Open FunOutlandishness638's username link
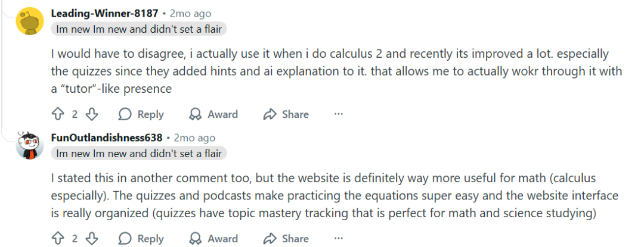Image resolution: width=644 pixels, height=247 pixels. 107,137
